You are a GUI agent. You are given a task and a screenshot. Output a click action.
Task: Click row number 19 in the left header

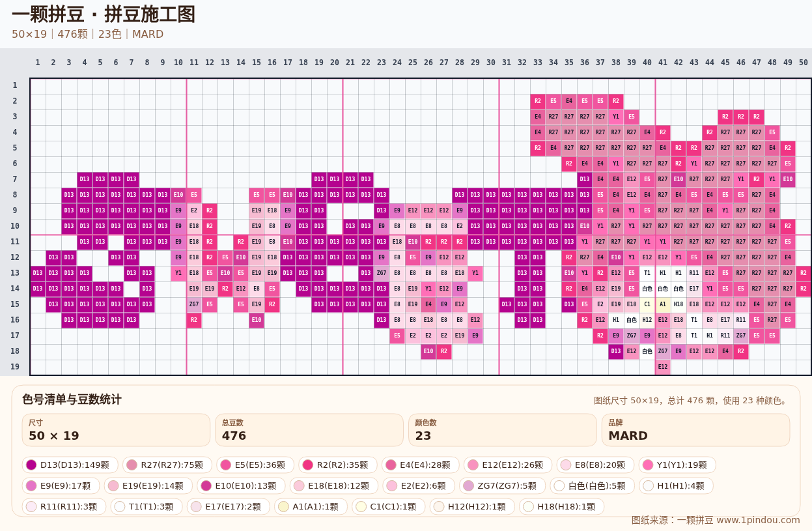click(x=15, y=367)
